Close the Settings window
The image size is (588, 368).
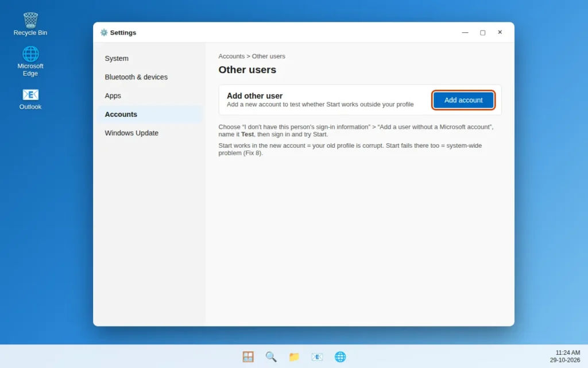[500, 32]
